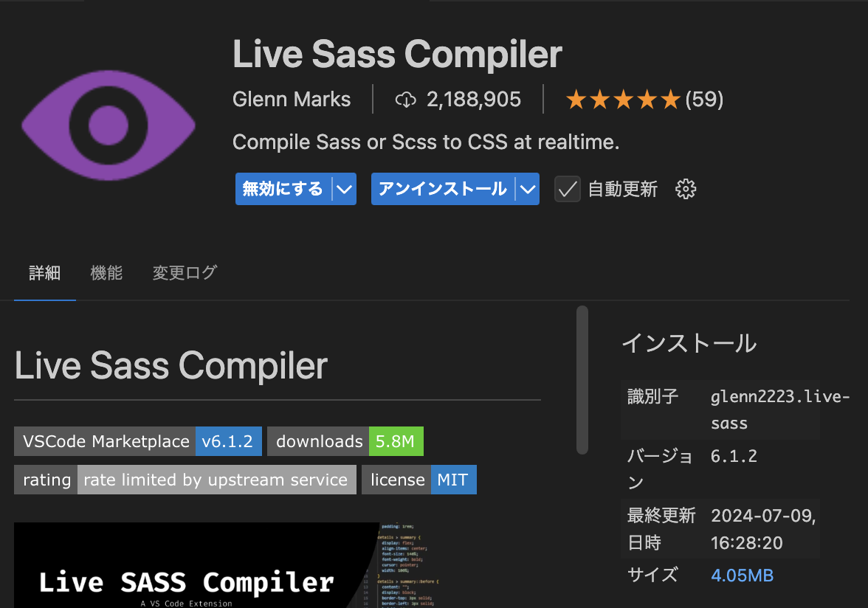Toggle the 自動更新 checkbox
The height and width of the screenshot is (608, 868).
[x=568, y=189]
